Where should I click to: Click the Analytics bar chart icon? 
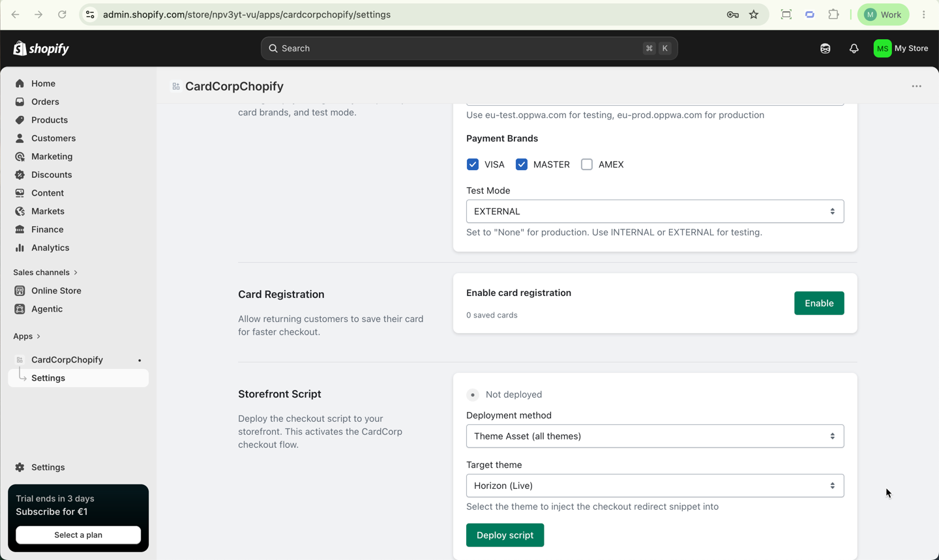click(x=20, y=248)
